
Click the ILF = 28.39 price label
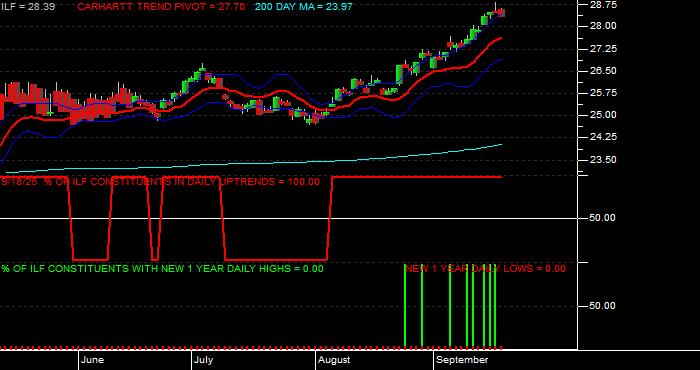28,7
